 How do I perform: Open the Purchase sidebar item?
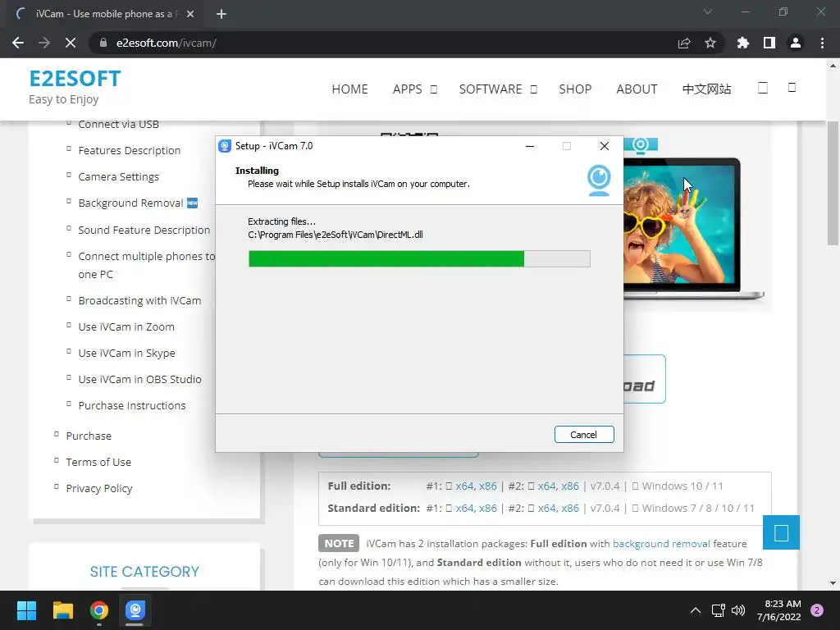89,436
